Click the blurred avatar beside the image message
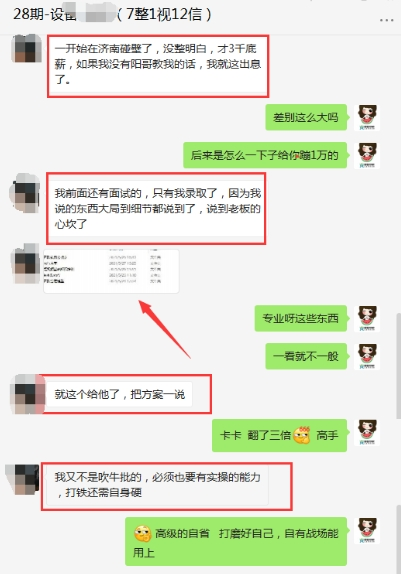Screen dimensions: 401x574 pyautogui.click(x=26, y=264)
